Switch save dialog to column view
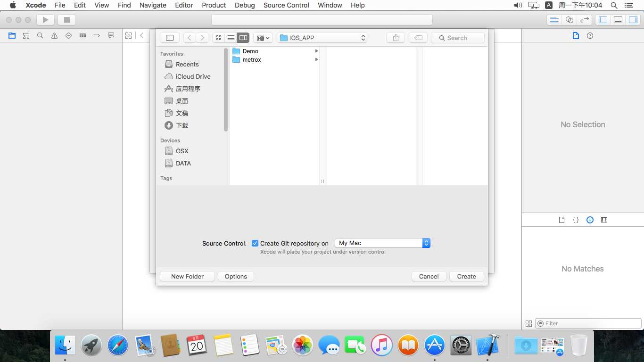The width and height of the screenshot is (644, 362). [243, 38]
